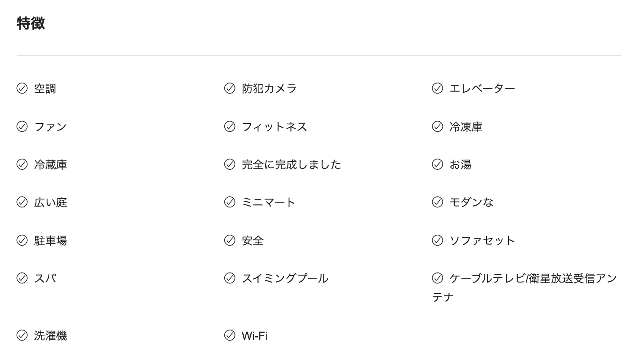Viewport: 644px width, 356px height.
Task: Click the スパ feature label
Action: pyautogui.click(x=45, y=278)
